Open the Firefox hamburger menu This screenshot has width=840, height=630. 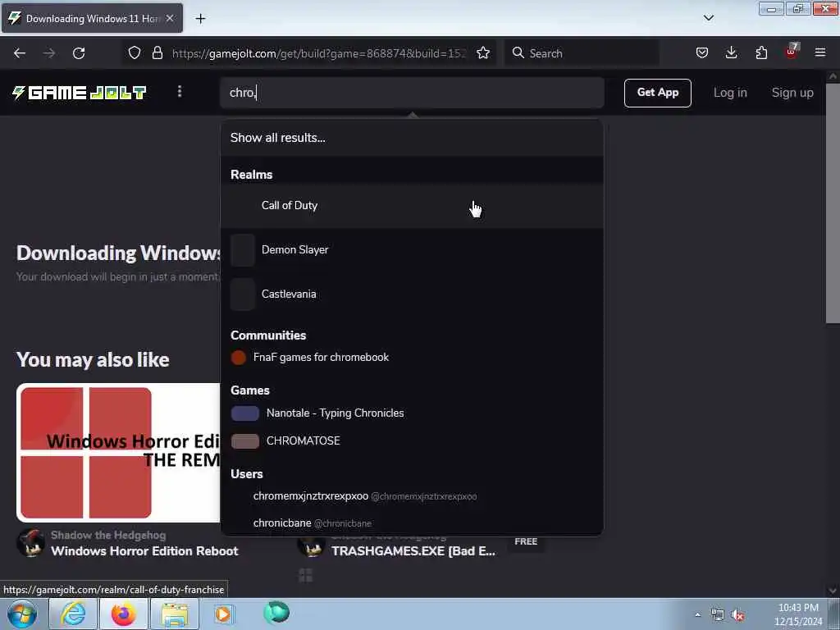coord(820,53)
